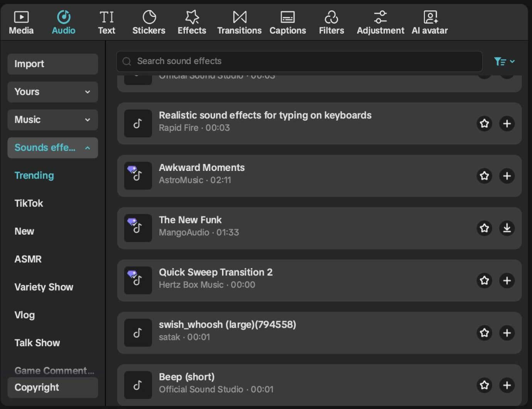
Task: Add Awkward Moments sound to timeline
Action: click(x=507, y=176)
